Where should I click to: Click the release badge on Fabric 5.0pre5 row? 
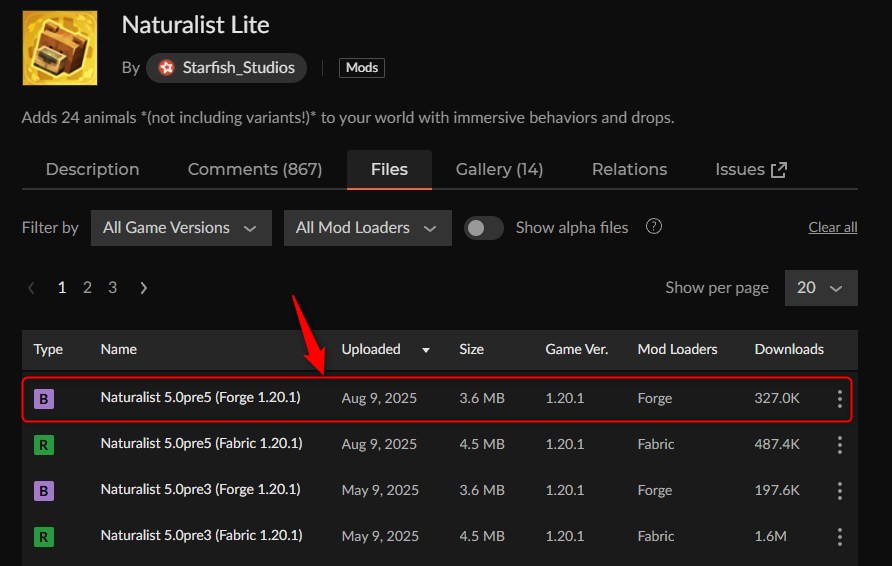pos(44,444)
